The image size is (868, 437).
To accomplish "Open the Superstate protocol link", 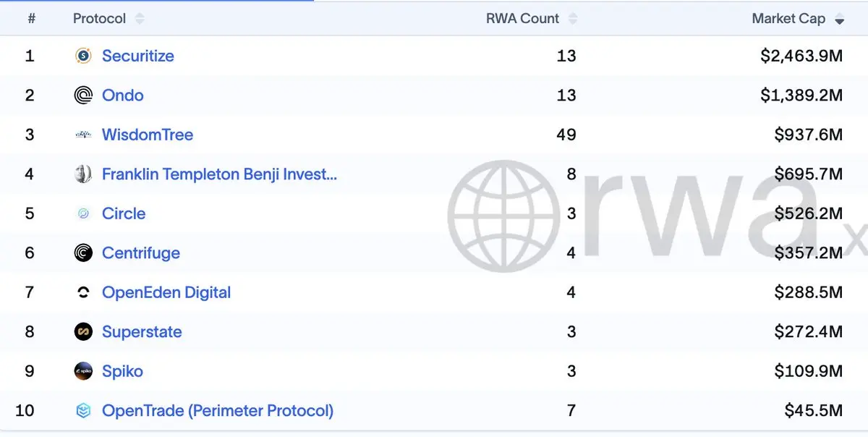I will (x=142, y=332).
